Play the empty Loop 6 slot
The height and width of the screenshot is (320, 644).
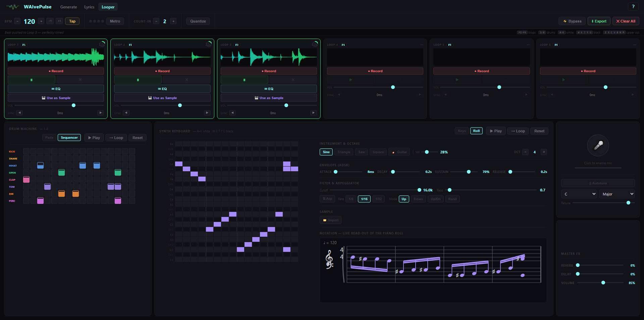(x=563, y=80)
